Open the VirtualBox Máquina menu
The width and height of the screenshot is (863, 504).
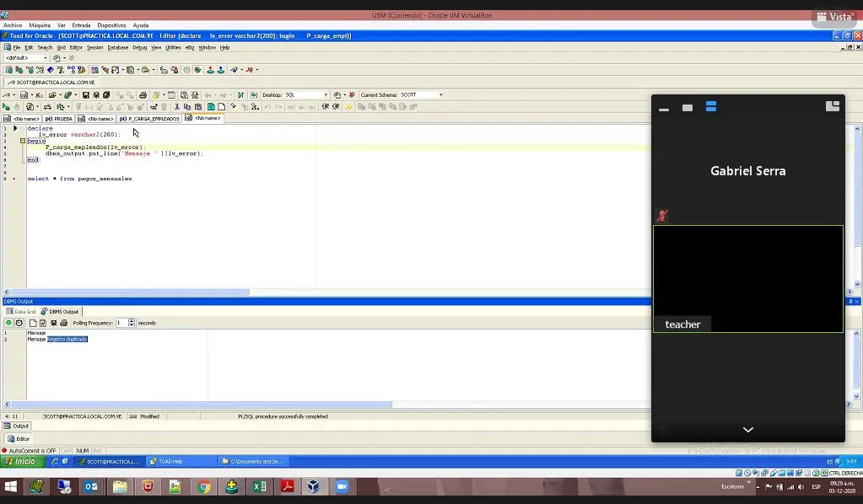click(x=40, y=25)
